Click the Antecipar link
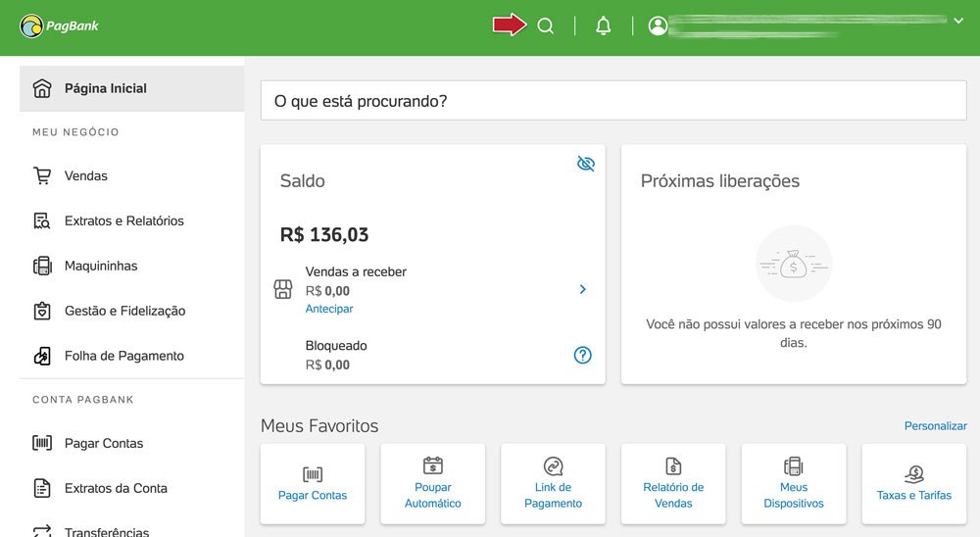 [x=328, y=309]
